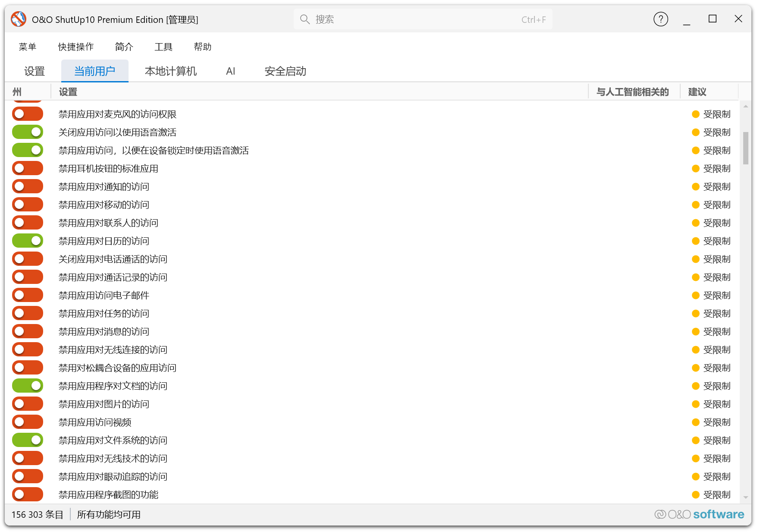Sort by the 设置 column header

320,92
